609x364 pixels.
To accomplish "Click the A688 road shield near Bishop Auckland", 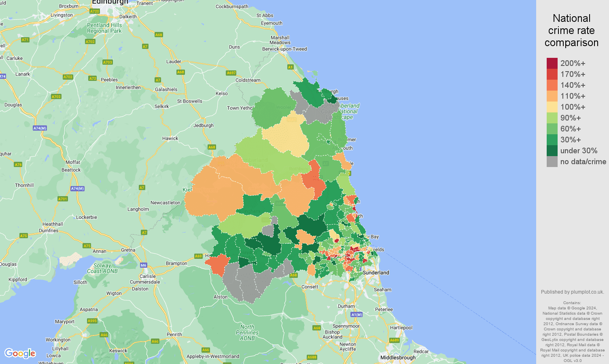I will point(312,357).
